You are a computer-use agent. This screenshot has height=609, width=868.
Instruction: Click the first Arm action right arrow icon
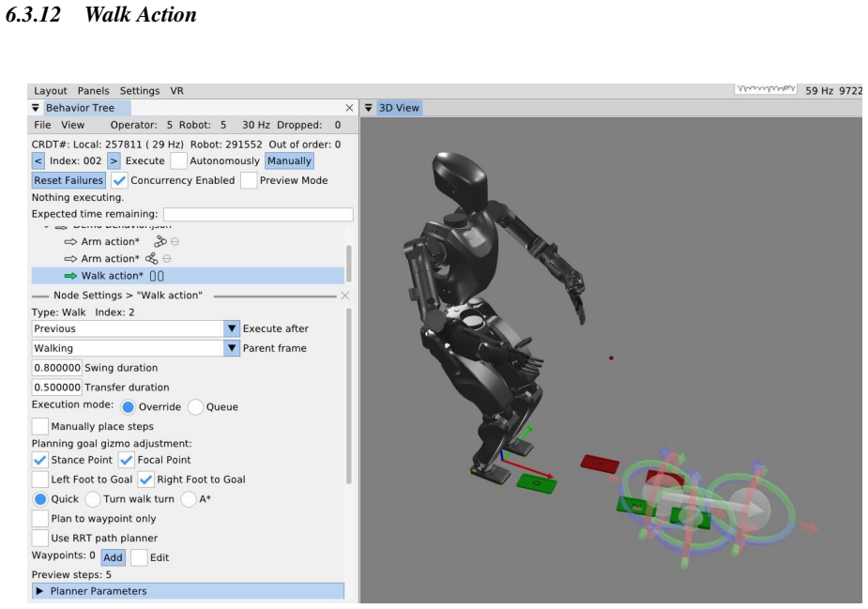pyautogui.click(x=70, y=242)
